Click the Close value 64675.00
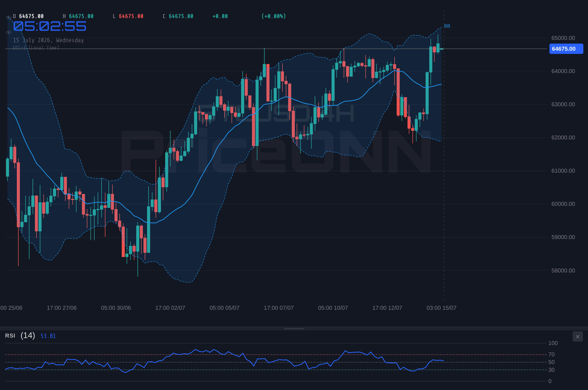 [181, 16]
